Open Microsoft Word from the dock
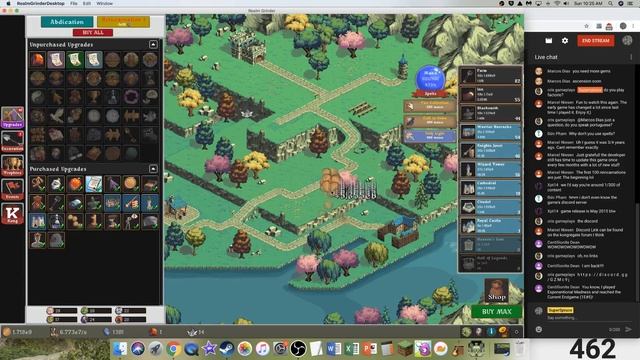Image resolution: width=640 pixels, height=360 pixels. [334, 349]
